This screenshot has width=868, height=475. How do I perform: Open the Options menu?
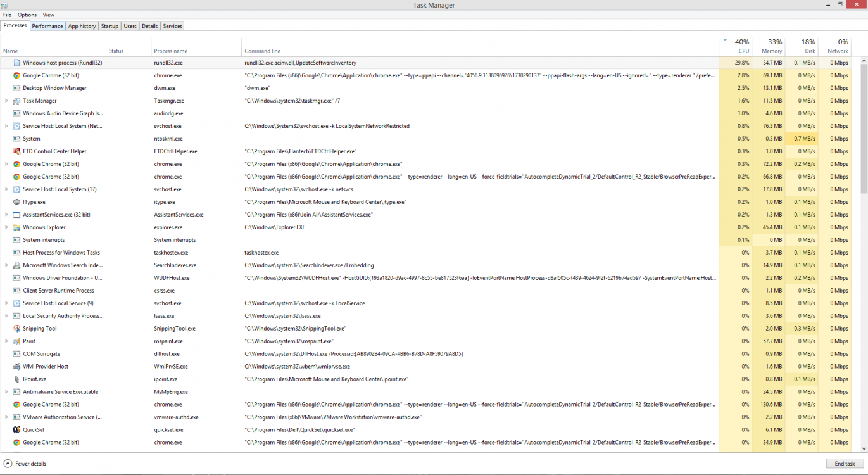point(27,15)
